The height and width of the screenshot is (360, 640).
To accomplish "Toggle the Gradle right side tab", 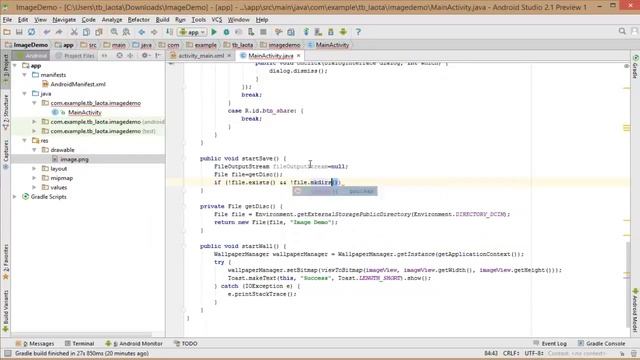I will click(636, 66).
